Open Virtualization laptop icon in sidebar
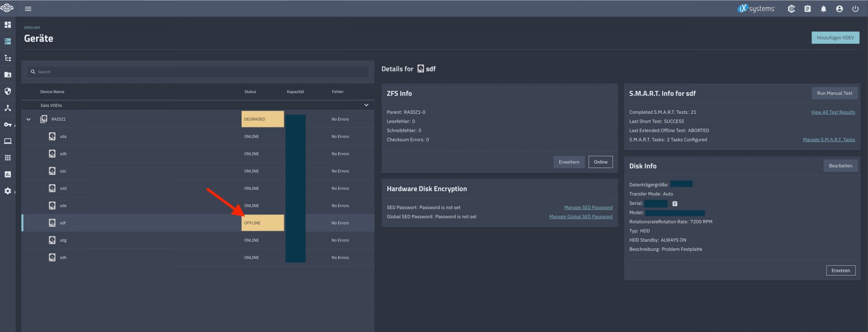868x332 pixels. [x=8, y=141]
